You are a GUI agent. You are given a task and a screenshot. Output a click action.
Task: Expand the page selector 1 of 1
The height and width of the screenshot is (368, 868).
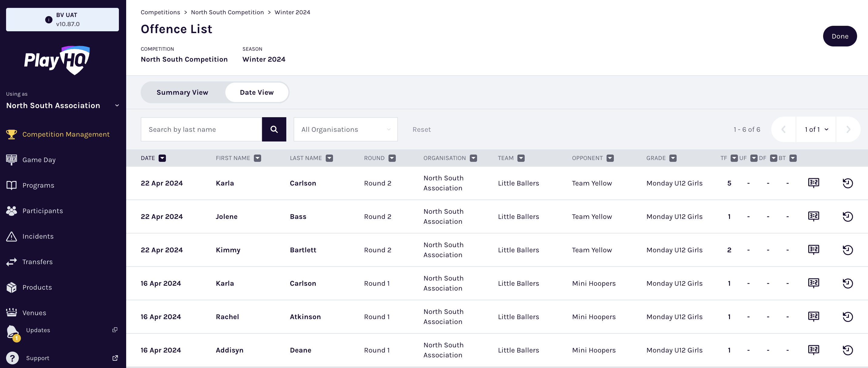[x=816, y=129]
